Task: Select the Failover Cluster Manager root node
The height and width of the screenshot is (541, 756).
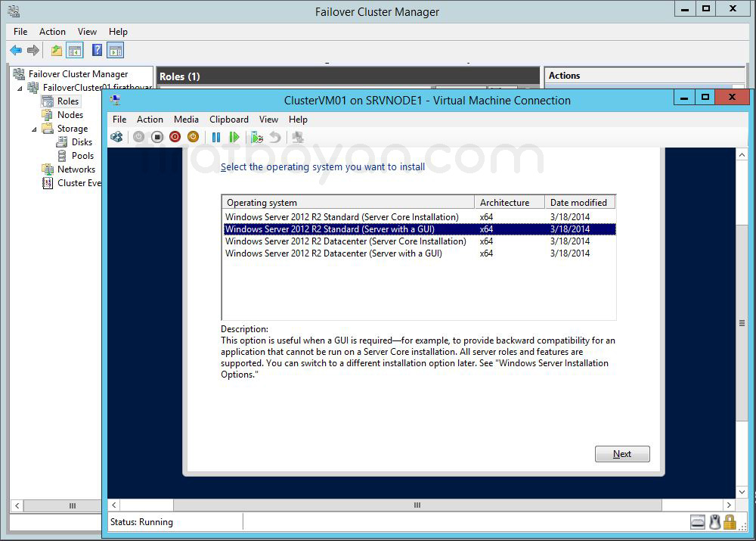Action: pyautogui.click(x=78, y=74)
